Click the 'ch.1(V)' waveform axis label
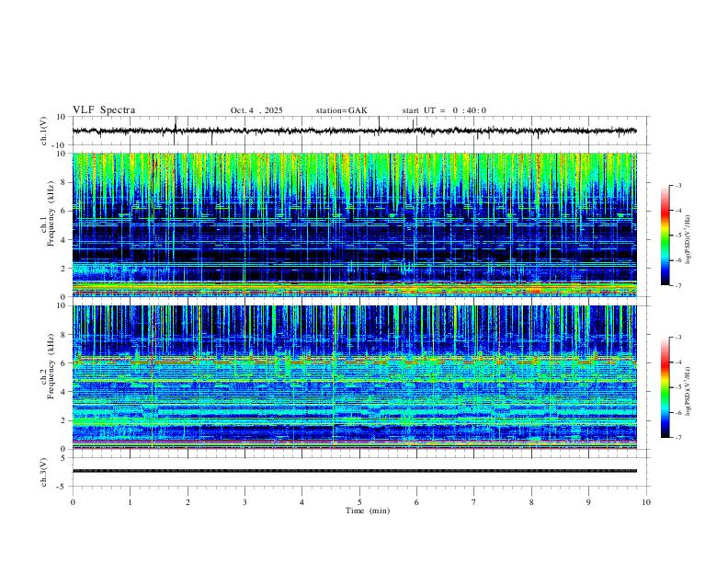Image resolution: width=728 pixels, height=563 pixels. point(44,131)
